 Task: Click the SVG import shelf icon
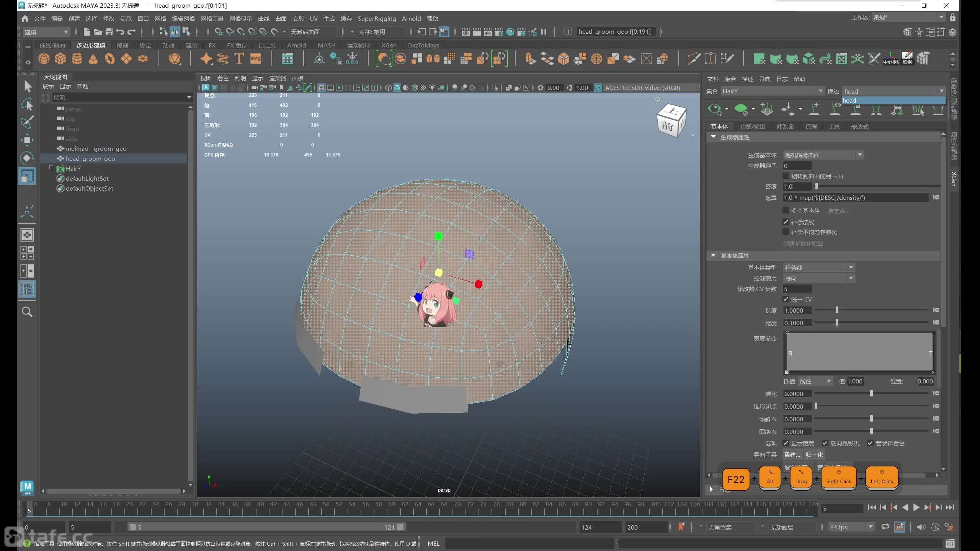click(255, 59)
